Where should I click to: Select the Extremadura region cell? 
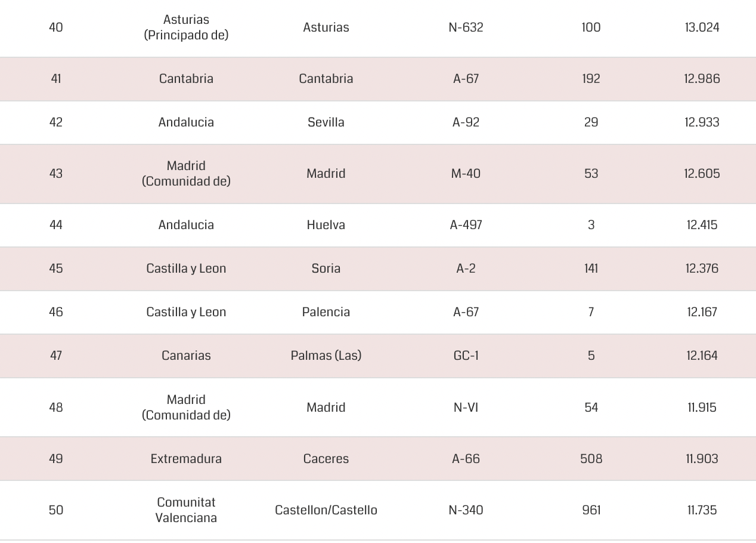[x=186, y=459]
